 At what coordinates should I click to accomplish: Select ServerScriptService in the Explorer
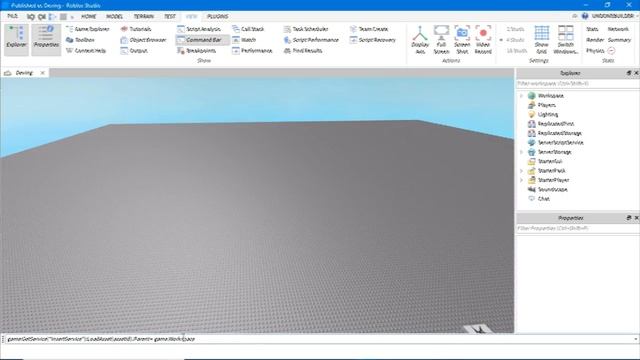coord(560,143)
